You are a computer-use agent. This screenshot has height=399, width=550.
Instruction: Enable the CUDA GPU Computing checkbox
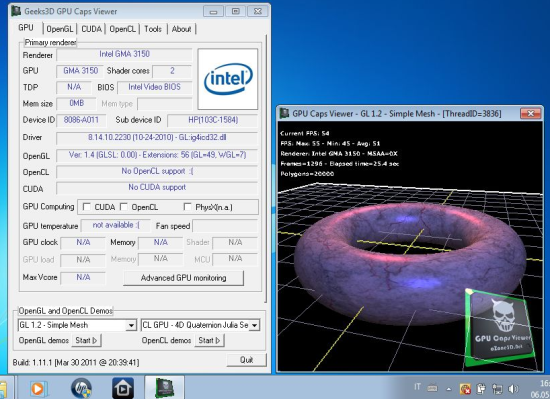[87, 207]
